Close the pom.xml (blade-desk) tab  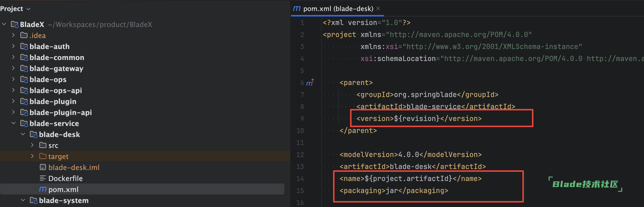coord(378,8)
